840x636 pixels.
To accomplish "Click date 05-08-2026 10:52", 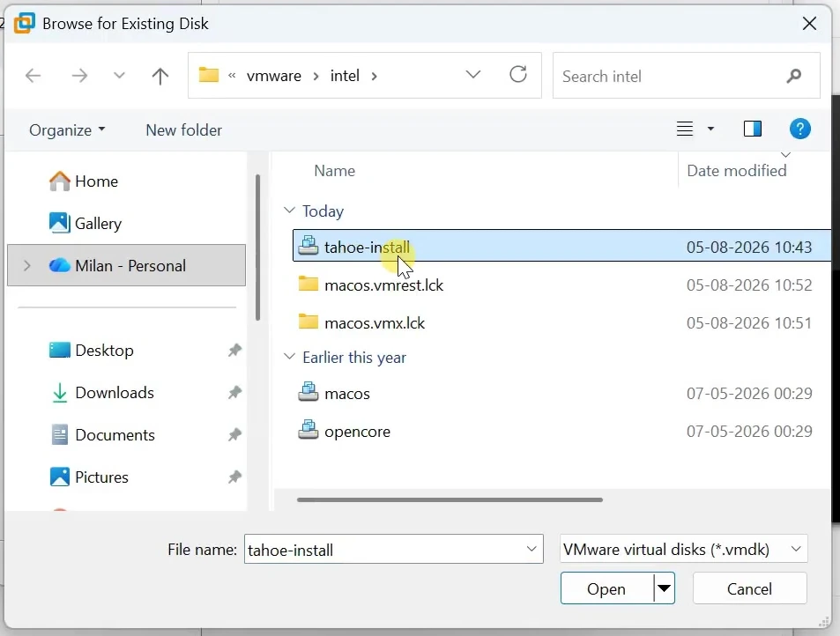I will click(749, 285).
